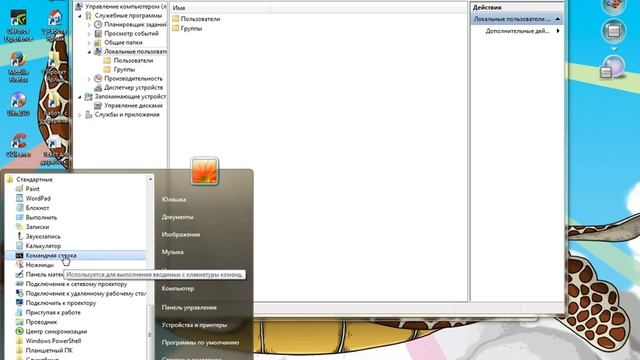The width and height of the screenshot is (640, 360).
Task: Open Программы по умолчанию
Action: [x=200, y=342]
